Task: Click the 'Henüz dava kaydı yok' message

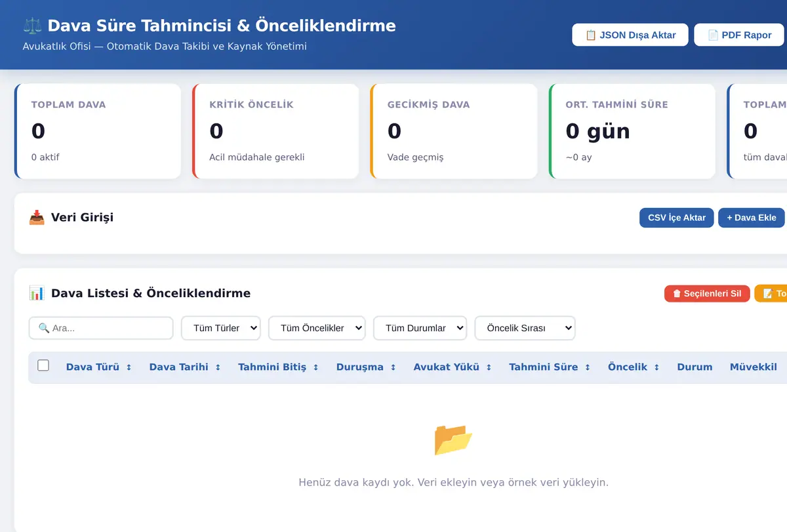Action: click(x=453, y=483)
